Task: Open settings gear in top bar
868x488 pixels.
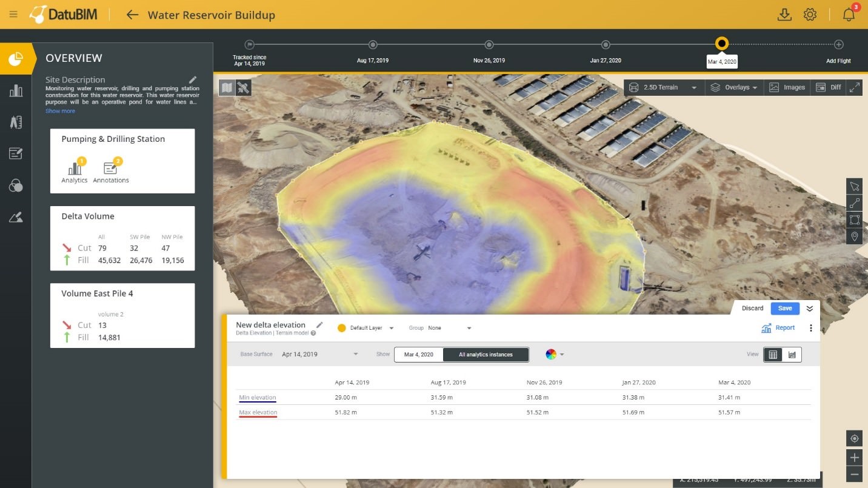Action: click(x=810, y=15)
